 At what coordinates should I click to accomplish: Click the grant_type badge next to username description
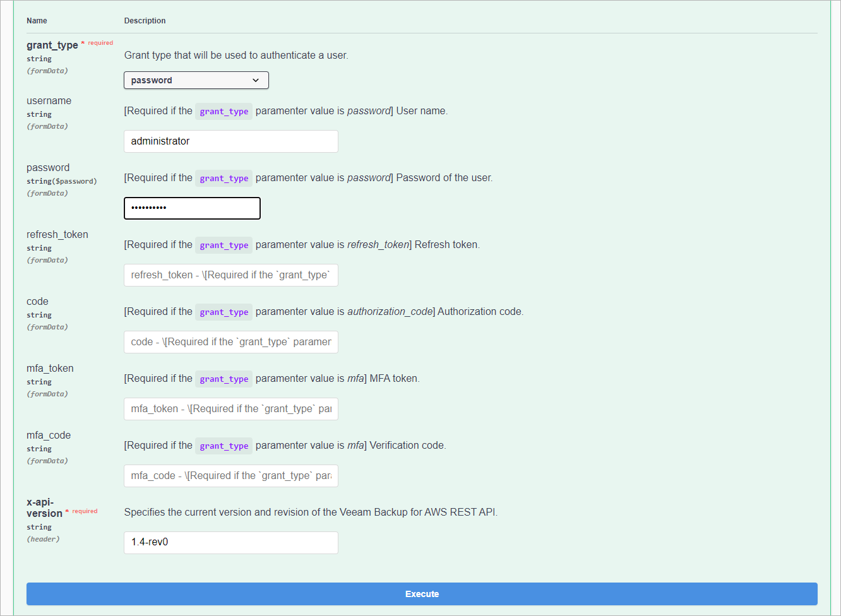[x=224, y=111]
